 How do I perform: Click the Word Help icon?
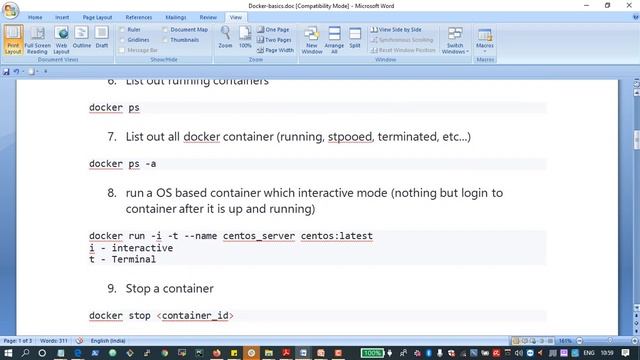click(x=635, y=17)
